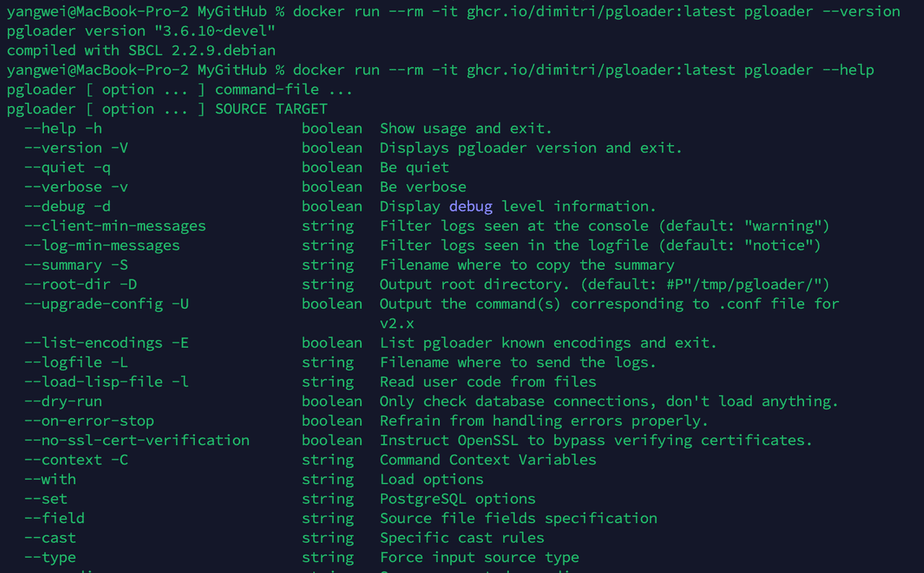The image size is (924, 573).
Task: Click the --upgrade-config -U flag
Action: pyautogui.click(x=106, y=304)
